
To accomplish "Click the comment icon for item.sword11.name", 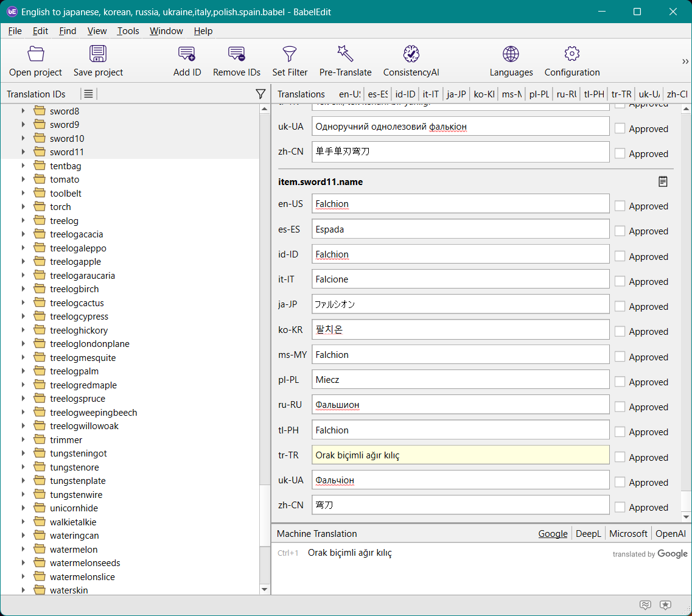I will pyautogui.click(x=663, y=181).
